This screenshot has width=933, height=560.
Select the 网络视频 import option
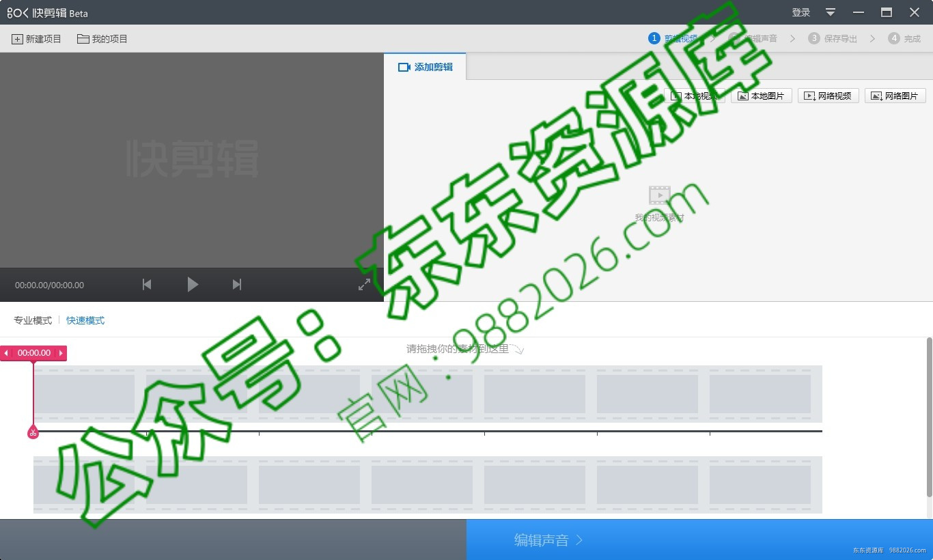coord(828,96)
